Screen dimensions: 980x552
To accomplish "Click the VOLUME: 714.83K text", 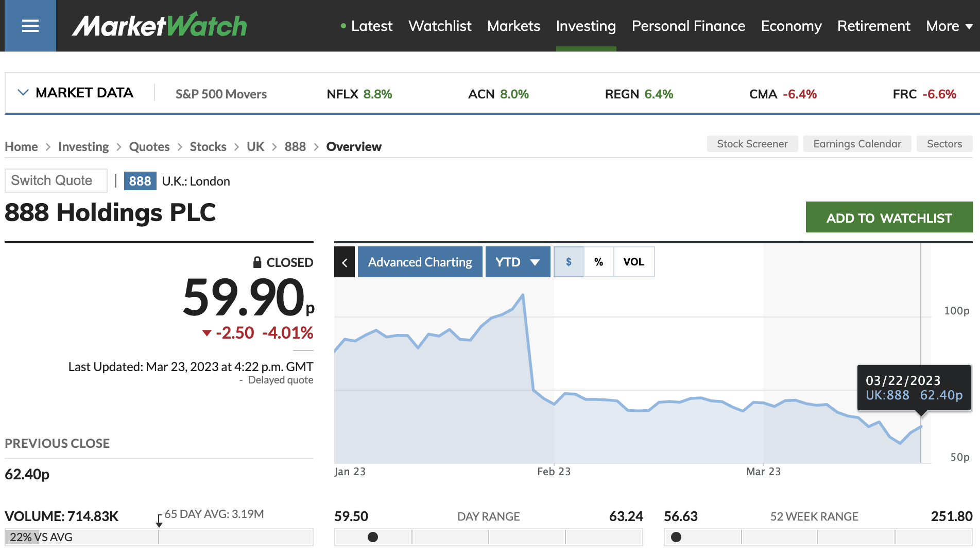I will click(62, 516).
